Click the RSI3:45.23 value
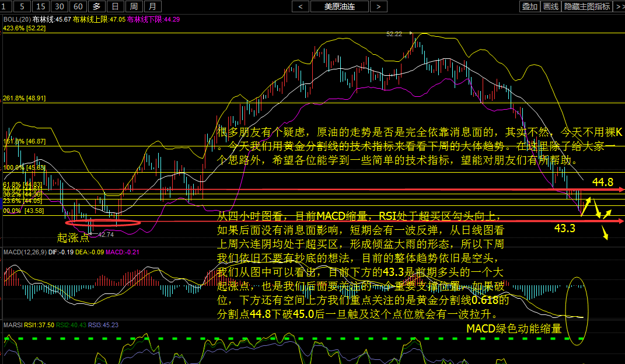Image resolution: width=625 pixels, height=364 pixels. coord(103,325)
